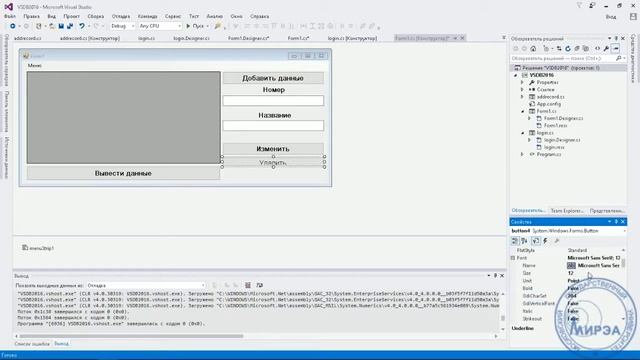640x360 pixels.
Task: Click the wrench Properties icon in Solution Explorer
Action: (607, 49)
